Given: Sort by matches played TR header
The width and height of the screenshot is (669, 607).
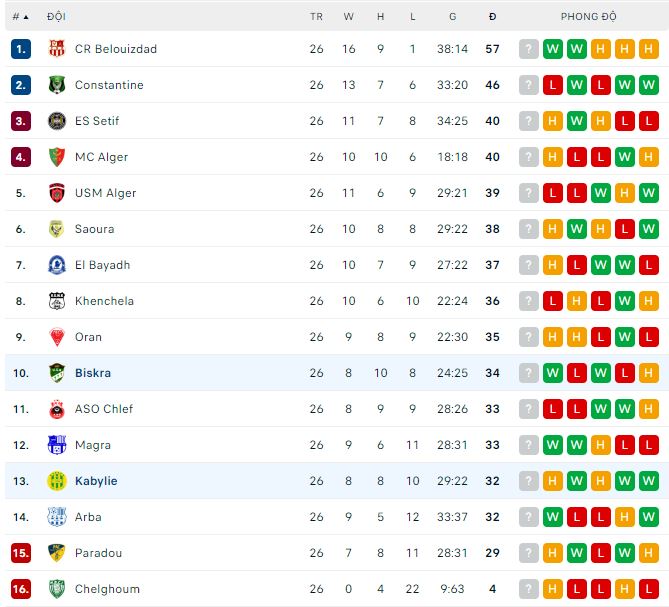Looking at the screenshot, I should (x=316, y=16).
